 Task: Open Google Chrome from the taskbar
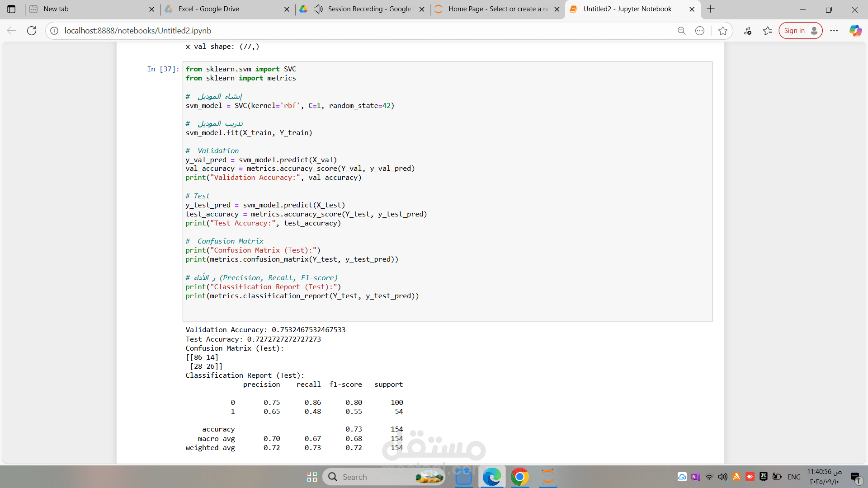[519, 477]
